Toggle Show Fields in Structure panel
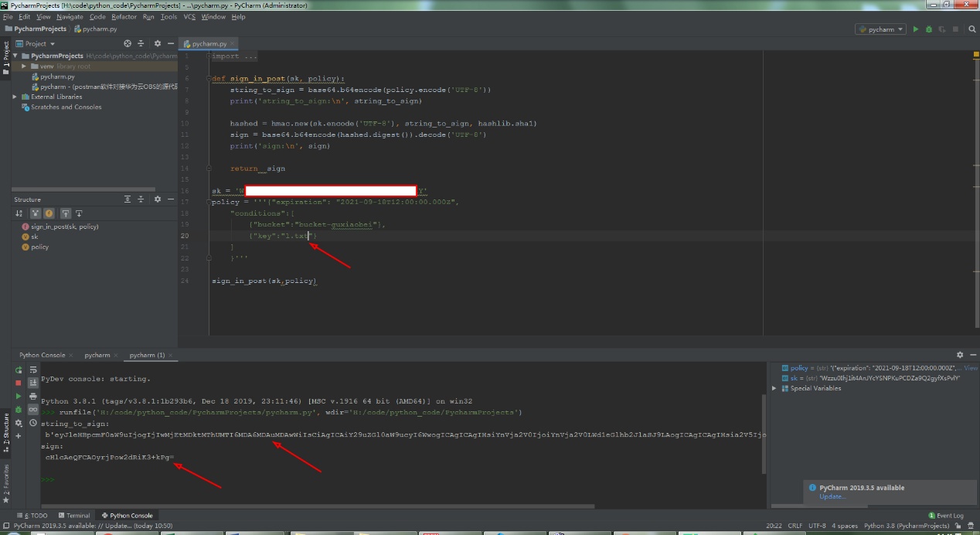 (x=49, y=213)
